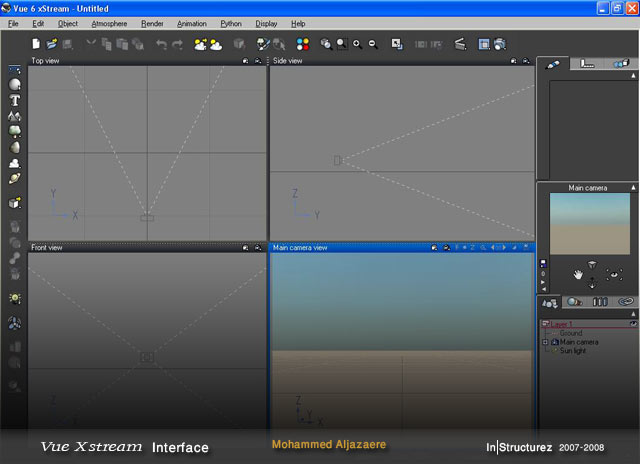
Task: Toggle Layer 1 visibility eye icon
Action: [x=633, y=324]
